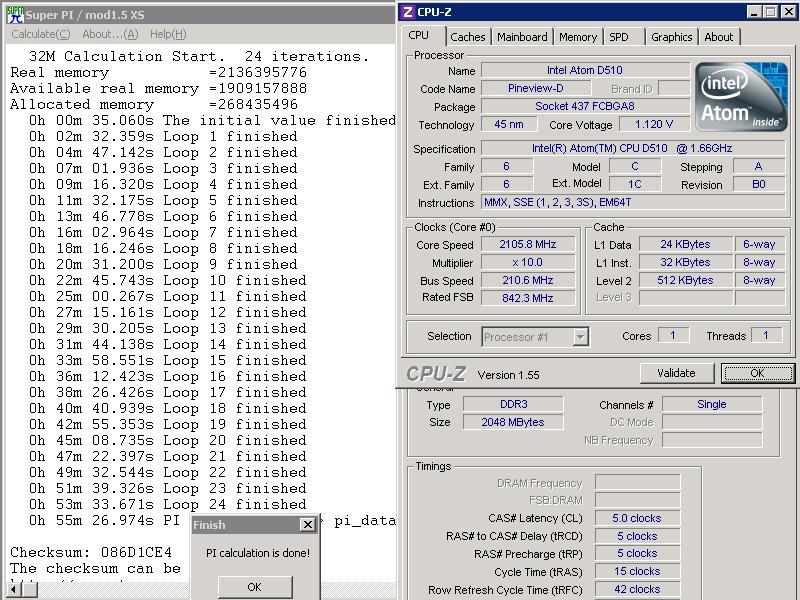The image size is (800, 600).
Task: Click the 'Allocated memory =268435496' line
Action: 154,104
